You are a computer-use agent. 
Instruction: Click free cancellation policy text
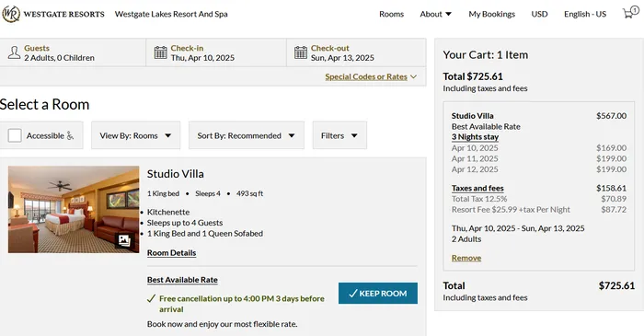click(241, 304)
